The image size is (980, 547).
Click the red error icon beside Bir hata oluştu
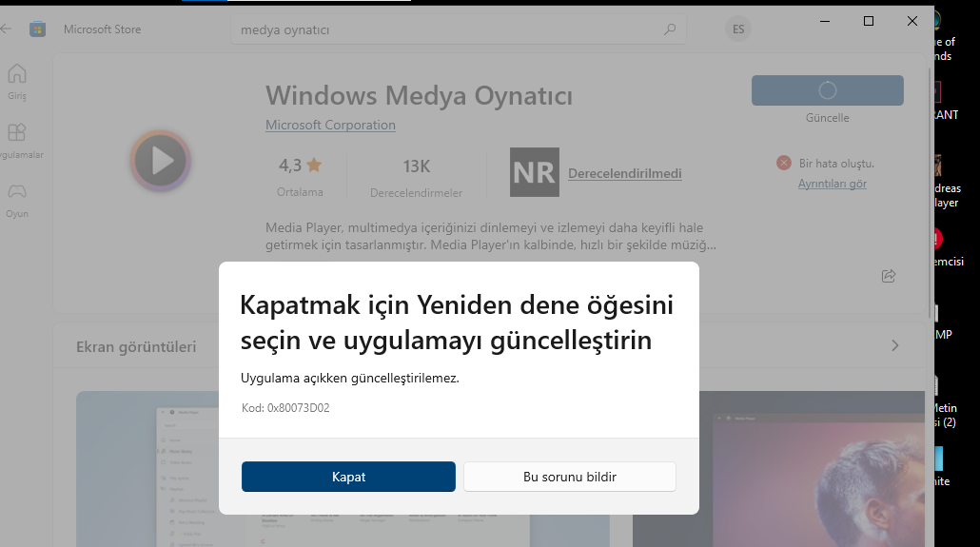tap(784, 164)
